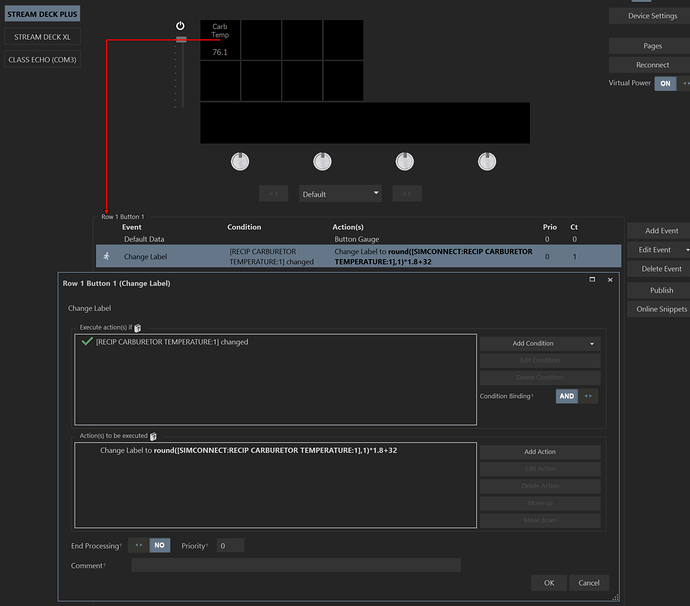Select the Default Data event row

[358, 239]
